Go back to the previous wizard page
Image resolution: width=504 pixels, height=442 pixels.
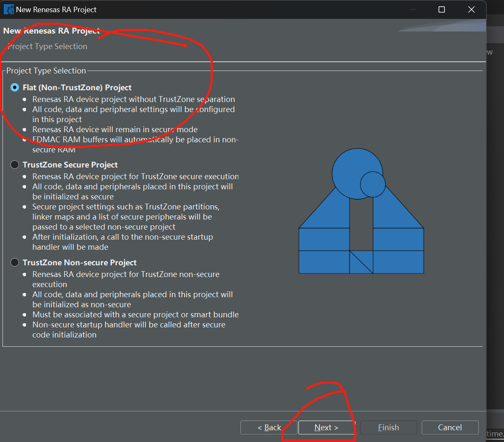(269, 427)
